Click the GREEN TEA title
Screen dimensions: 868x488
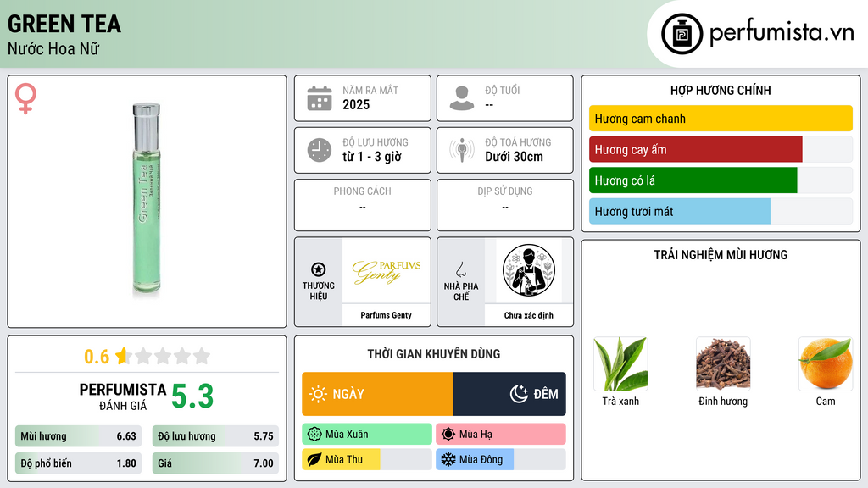pyautogui.click(x=64, y=24)
